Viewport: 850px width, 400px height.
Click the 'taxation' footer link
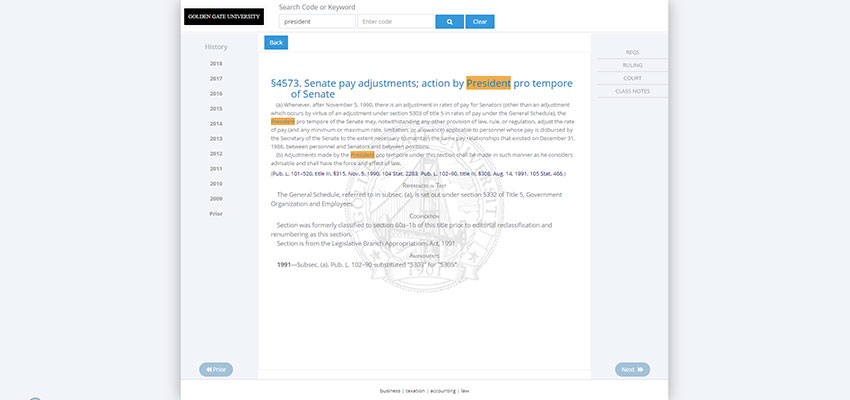[x=415, y=391]
